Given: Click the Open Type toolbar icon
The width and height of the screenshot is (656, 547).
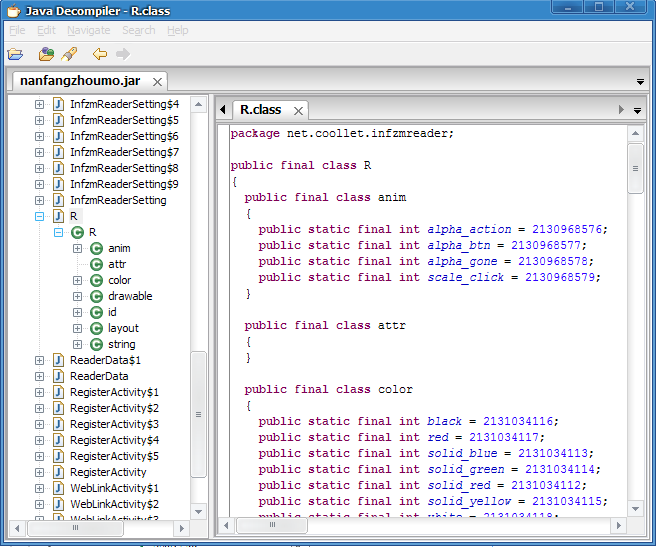Looking at the screenshot, I should pyautogui.click(x=46, y=54).
